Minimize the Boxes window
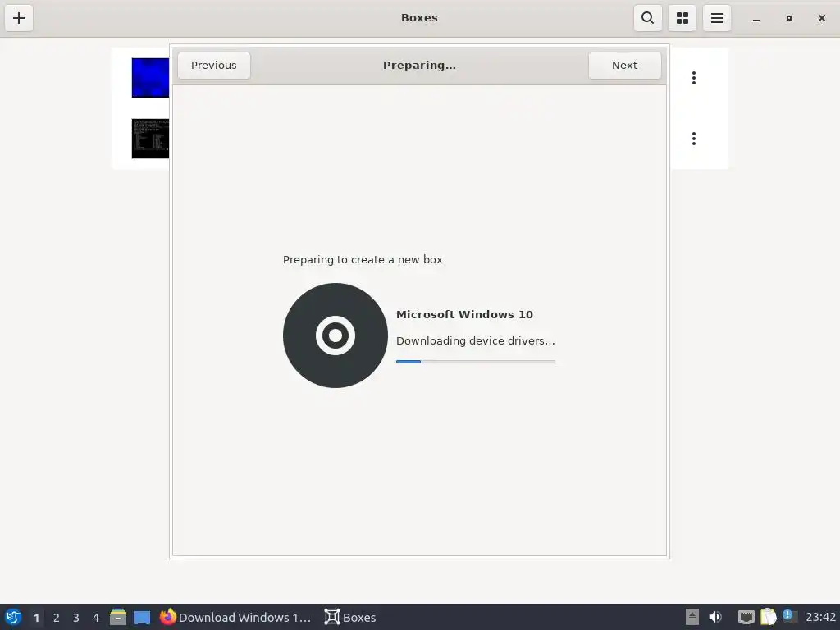The width and height of the screenshot is (840, 630). click(x=756, y=18)
